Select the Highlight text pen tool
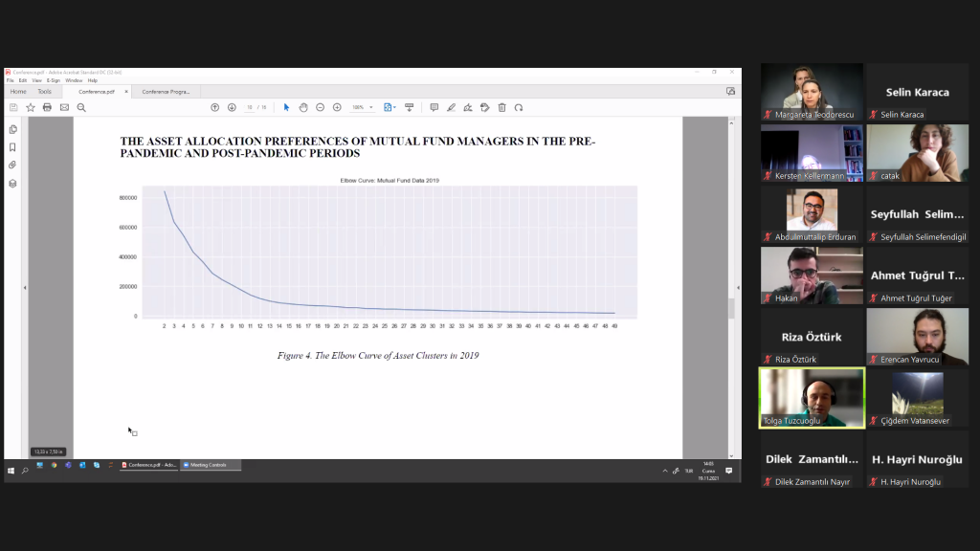This screenshot has width=980, height=551. point(452,107)
